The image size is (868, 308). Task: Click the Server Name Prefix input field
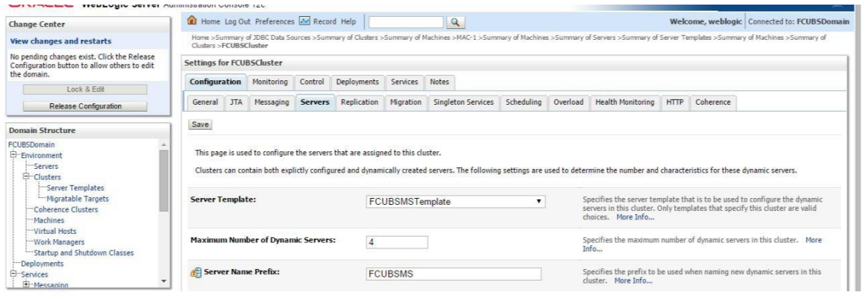(x=453, y=274)
